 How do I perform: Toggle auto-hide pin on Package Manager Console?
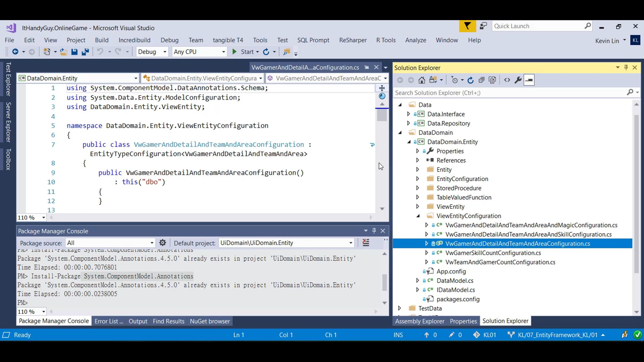374,231
